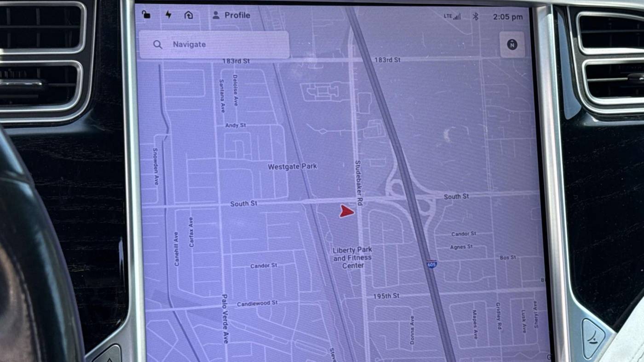The width and height of the screenshot is (644, 362).
Task: Tap the Palo Verde Ave label
Action: pyautogui.click(x=225, y=319)
